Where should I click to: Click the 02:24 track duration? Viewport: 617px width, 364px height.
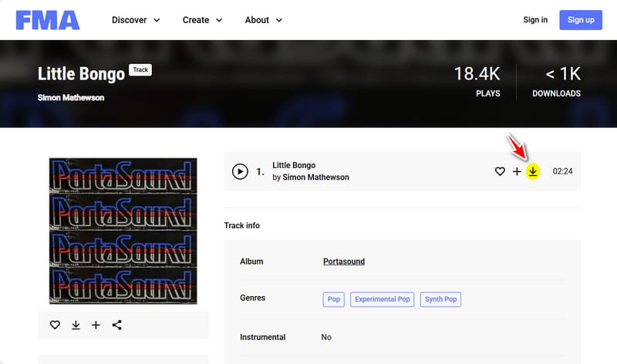563,171
